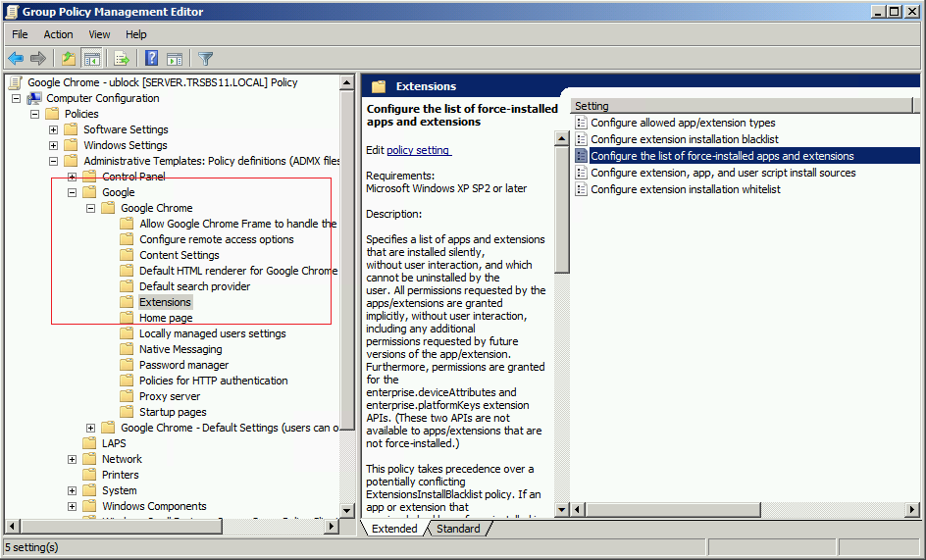Select Configure extension installation blacklist setting
This screenshot has height=560, width=926.
click(684, 139)
